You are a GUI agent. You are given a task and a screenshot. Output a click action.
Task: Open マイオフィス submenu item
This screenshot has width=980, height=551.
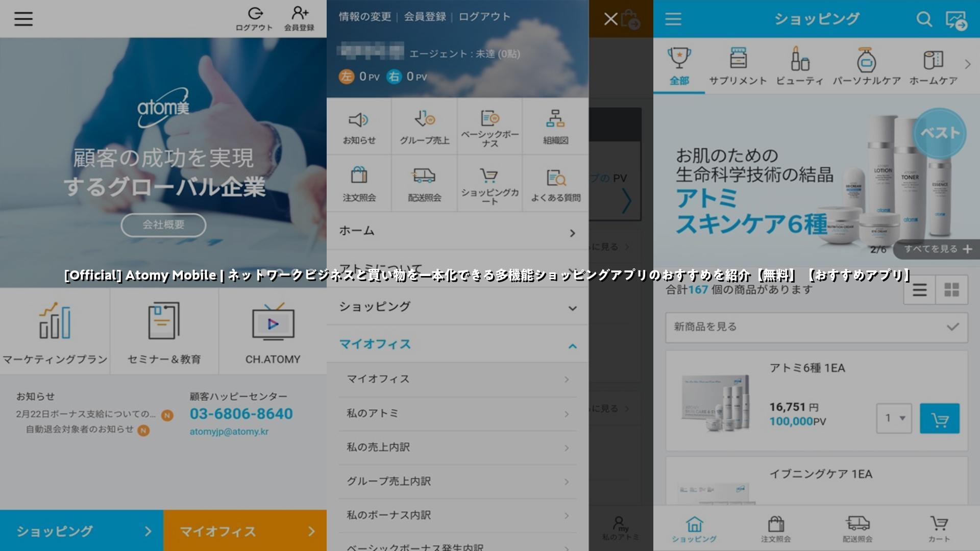click(x=457, y=379)
